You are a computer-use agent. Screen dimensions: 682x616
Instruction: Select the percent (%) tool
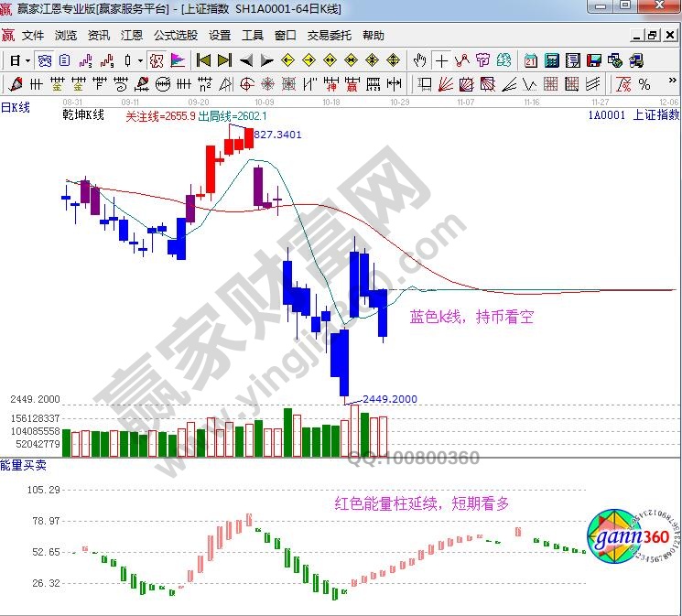pos(644,84)
